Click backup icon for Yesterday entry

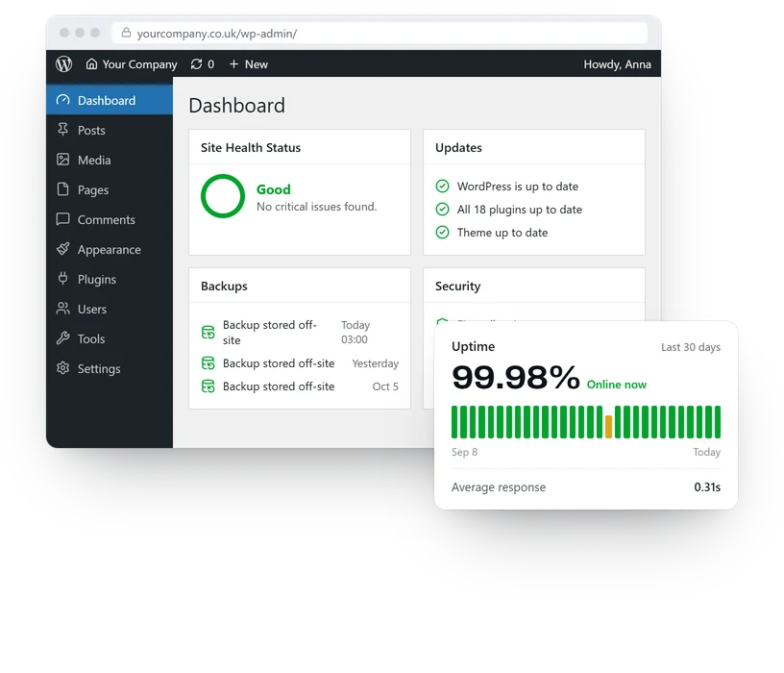(x=208, y=363)
